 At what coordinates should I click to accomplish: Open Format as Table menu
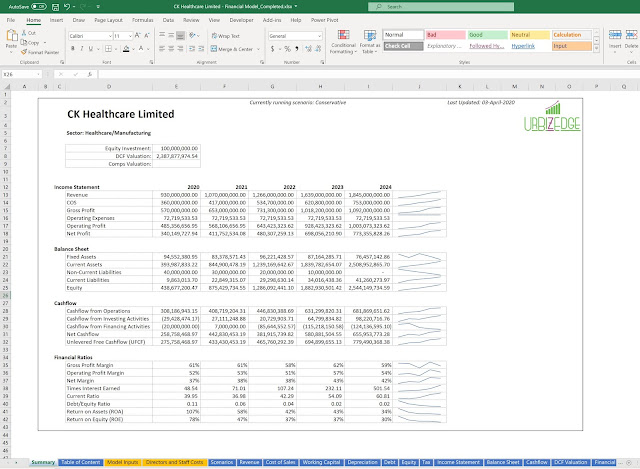(370, 42)
